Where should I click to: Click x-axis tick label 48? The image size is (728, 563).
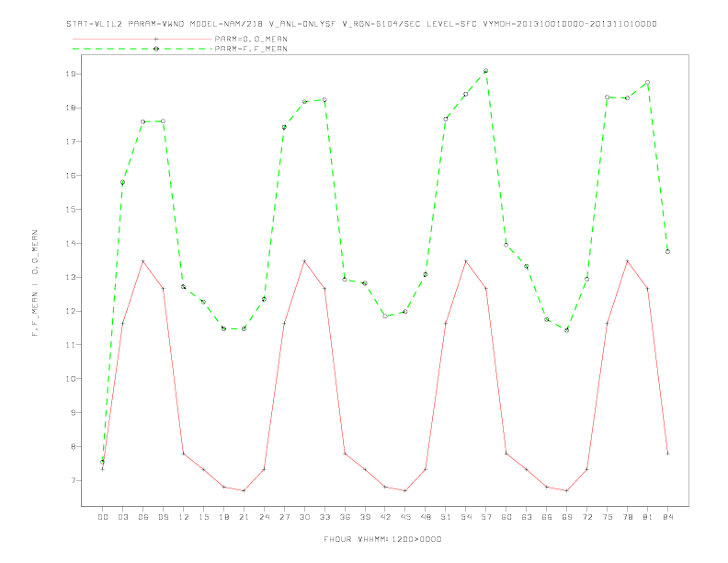(x=426, y=517)
